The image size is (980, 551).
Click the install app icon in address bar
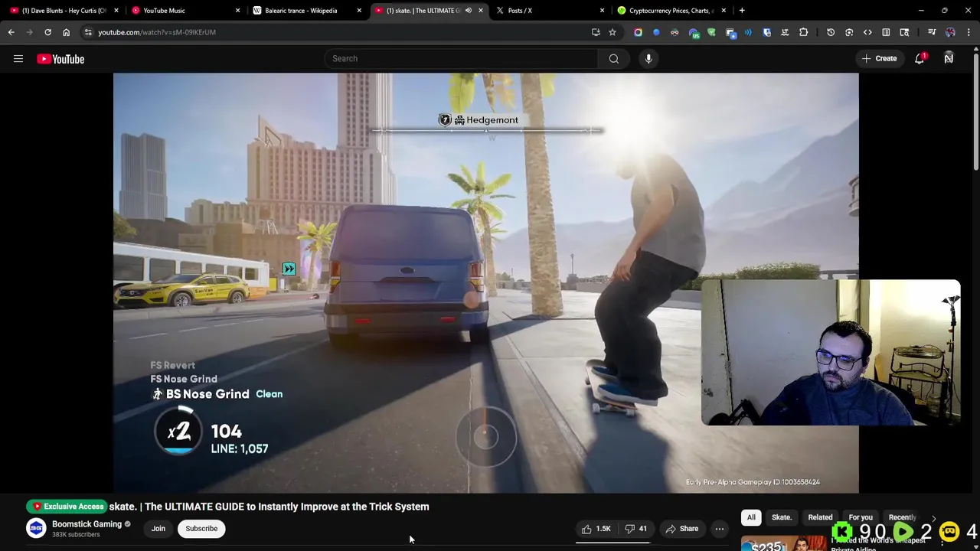(x=596, y=32)
